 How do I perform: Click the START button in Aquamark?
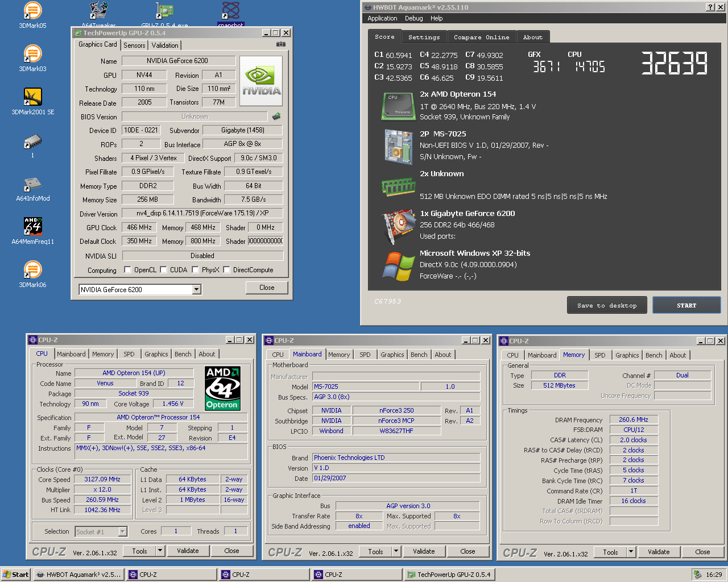[x=686, y=305]
